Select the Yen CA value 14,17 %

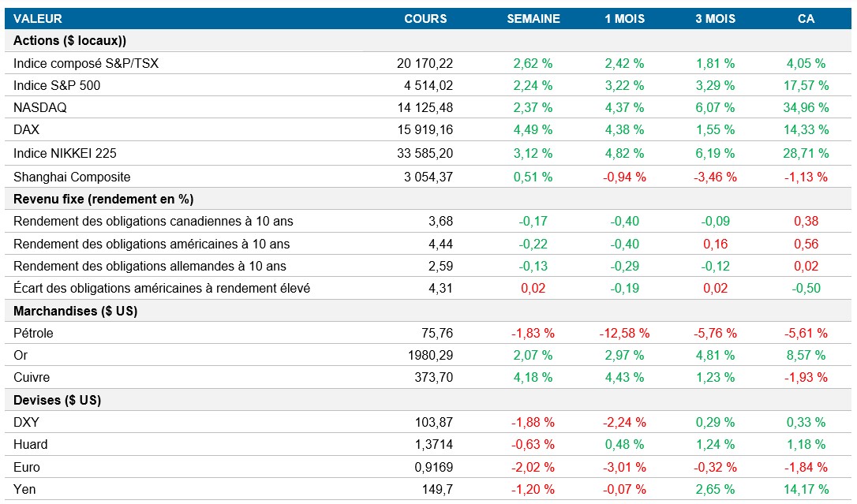click(x=806, y=489)
